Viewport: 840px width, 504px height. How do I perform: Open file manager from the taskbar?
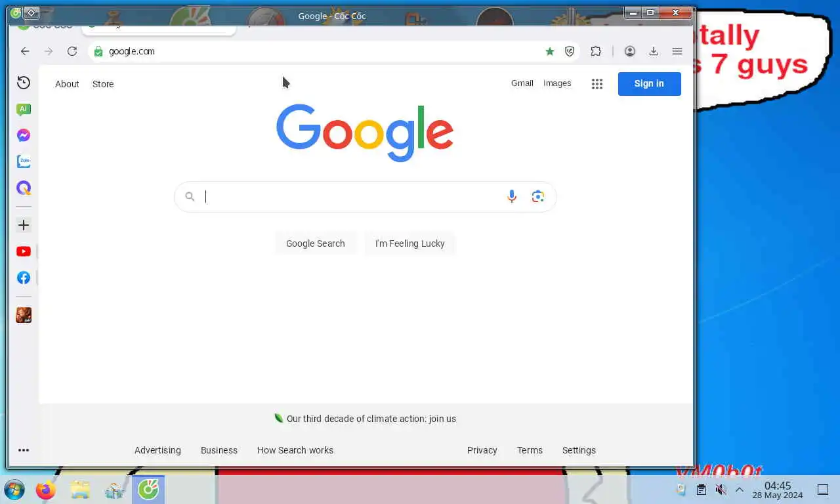click(x=80, y=490)
